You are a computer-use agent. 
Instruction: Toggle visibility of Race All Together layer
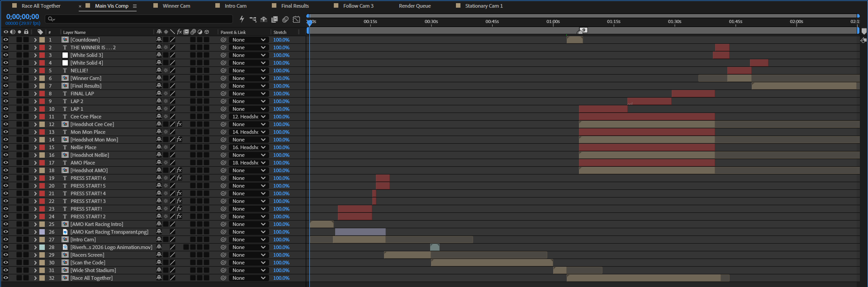click(x=6, y=278)
